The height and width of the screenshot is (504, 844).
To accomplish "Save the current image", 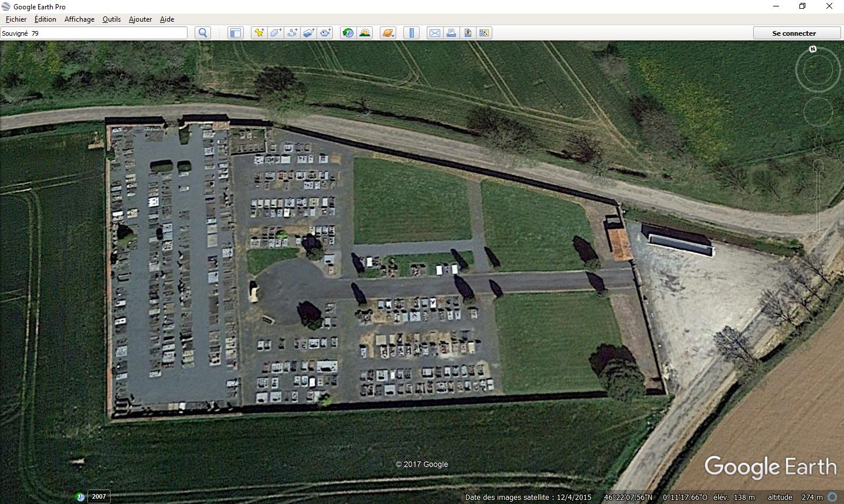I will (468, 33).
